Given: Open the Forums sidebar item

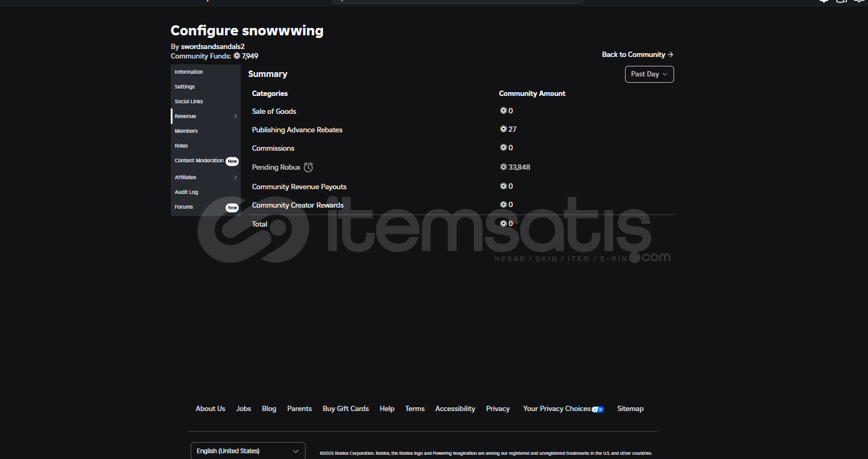Looking at the screenshot, I should coord(184,207).
